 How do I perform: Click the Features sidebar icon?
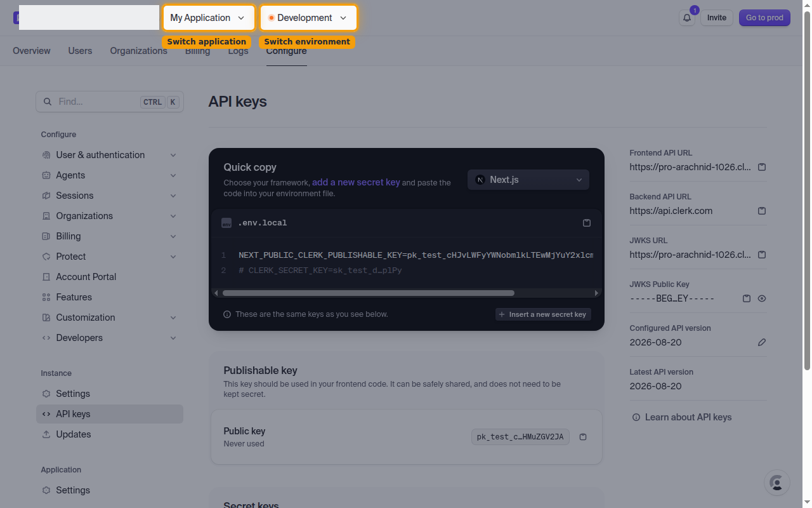46,297
